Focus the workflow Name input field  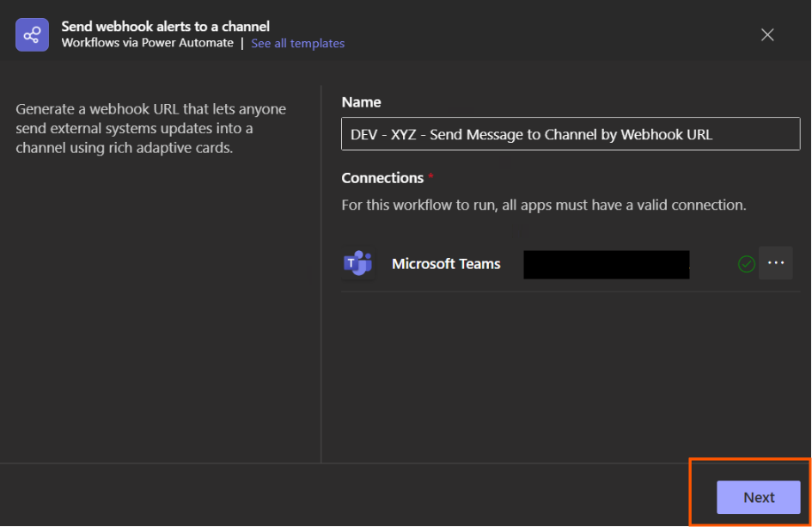coord(571,134)
